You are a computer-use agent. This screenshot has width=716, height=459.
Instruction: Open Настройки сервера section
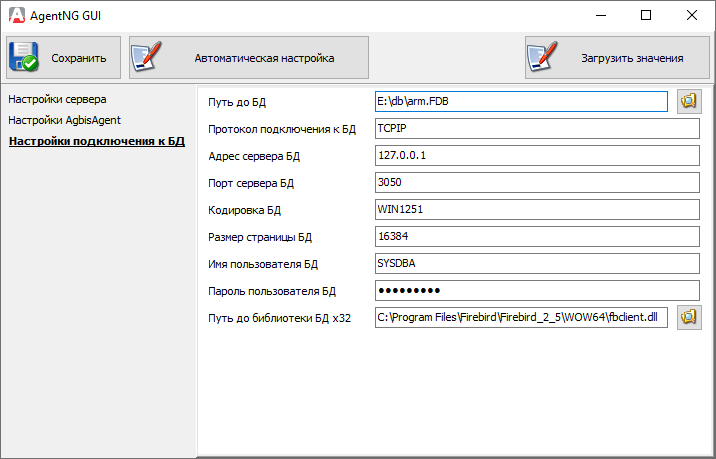pyautogui.click(x=57, y=99)
